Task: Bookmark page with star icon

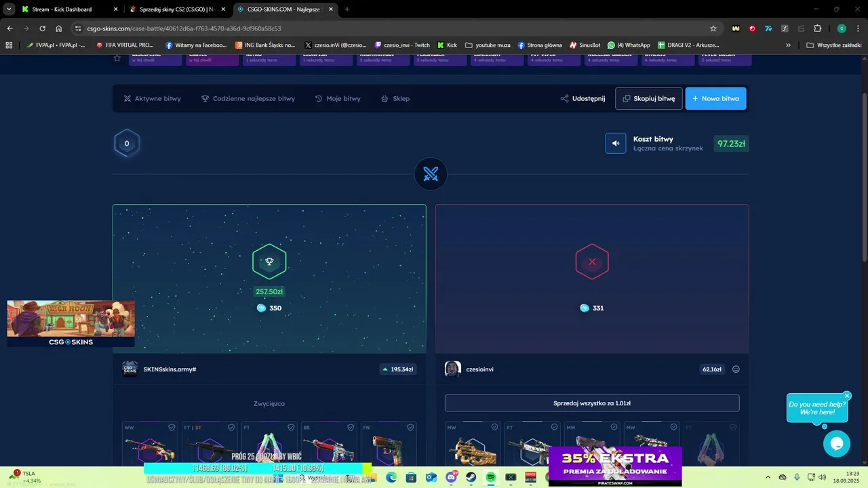Action: tap(713, 28)
